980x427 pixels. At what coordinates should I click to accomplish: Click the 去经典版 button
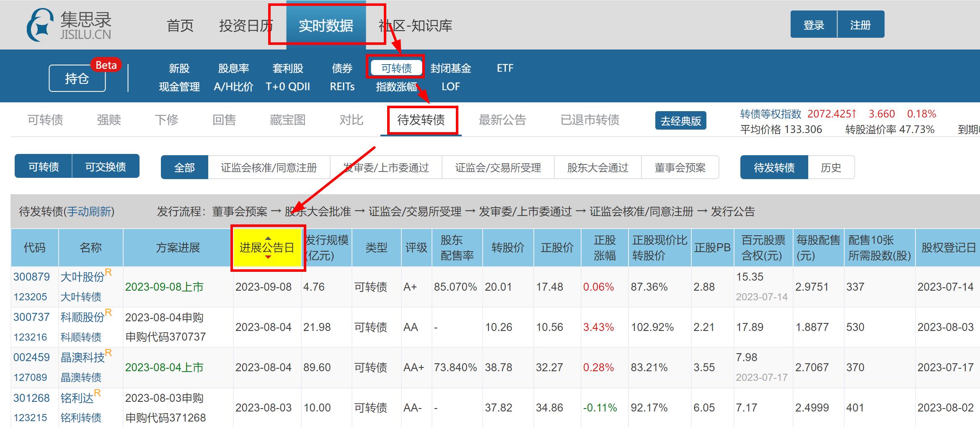[680, 120]
